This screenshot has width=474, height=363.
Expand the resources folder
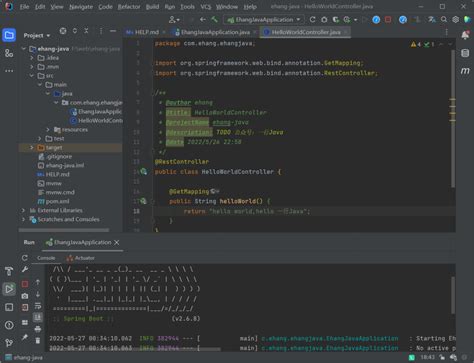click(x=48, y=129)
